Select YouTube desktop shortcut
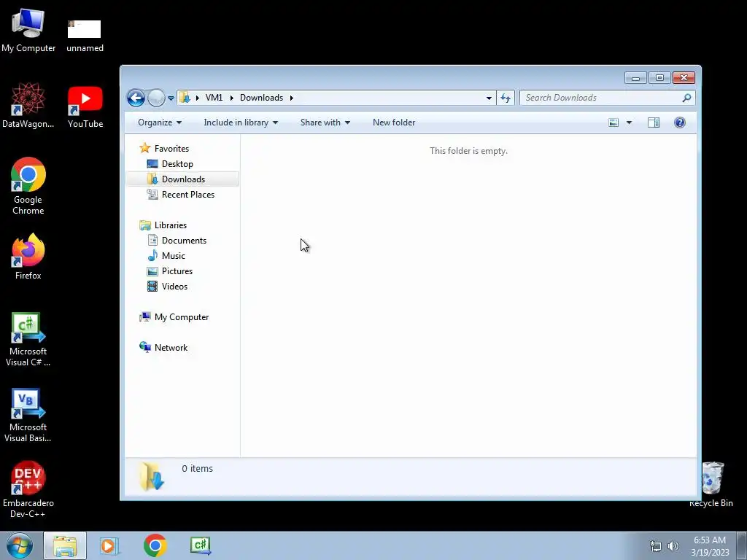Viewport: 747px width, 560px height. point(85,107)
